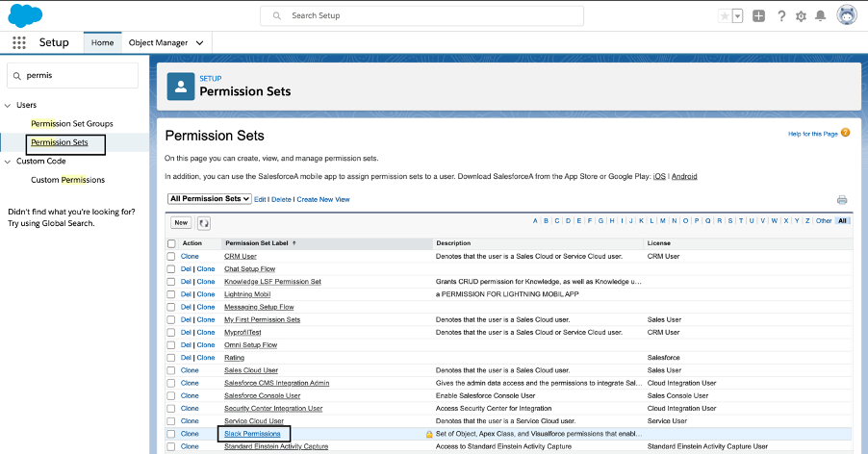Open the Object Manager tab
Image resolution: width=868 pixels, height=454 pixels.
pos(159,42)
